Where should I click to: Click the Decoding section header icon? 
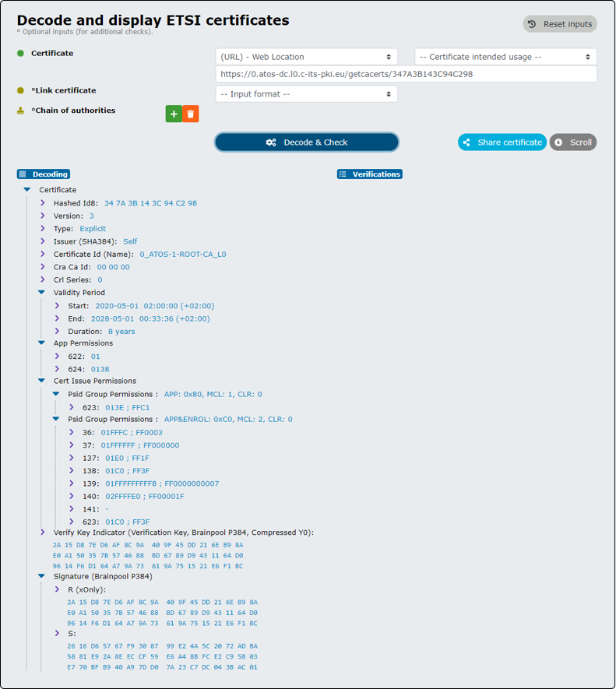coord(23,174)
